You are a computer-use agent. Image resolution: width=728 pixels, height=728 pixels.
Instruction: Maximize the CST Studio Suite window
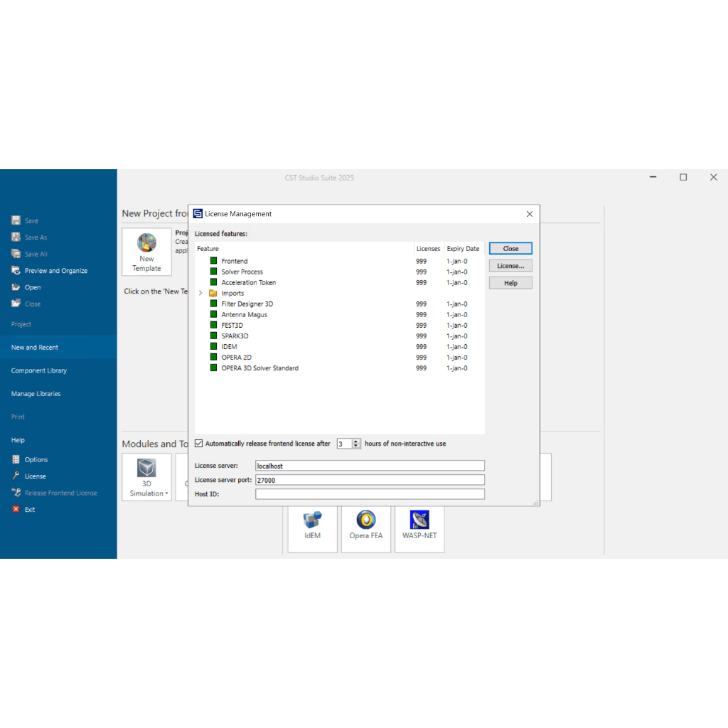pos(683,177)
